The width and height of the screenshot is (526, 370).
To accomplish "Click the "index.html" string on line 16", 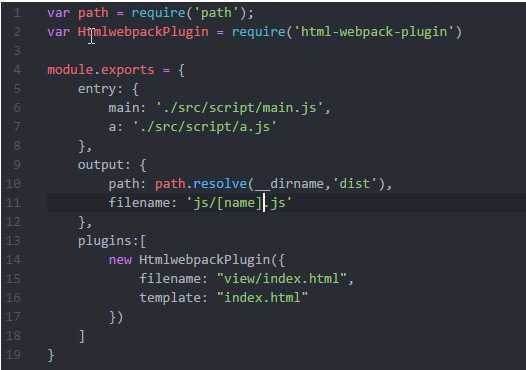I will coord(262,298).
